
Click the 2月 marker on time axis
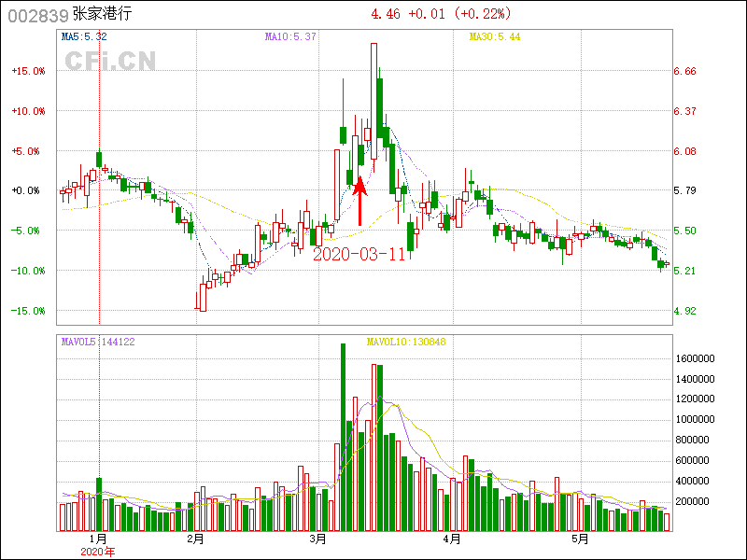[195, 539]
